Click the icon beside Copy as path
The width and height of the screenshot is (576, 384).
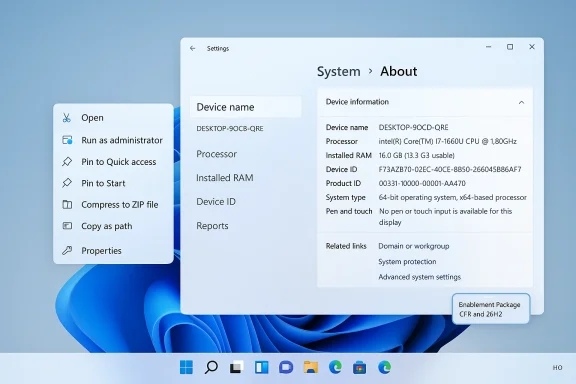tap(67, 226)
